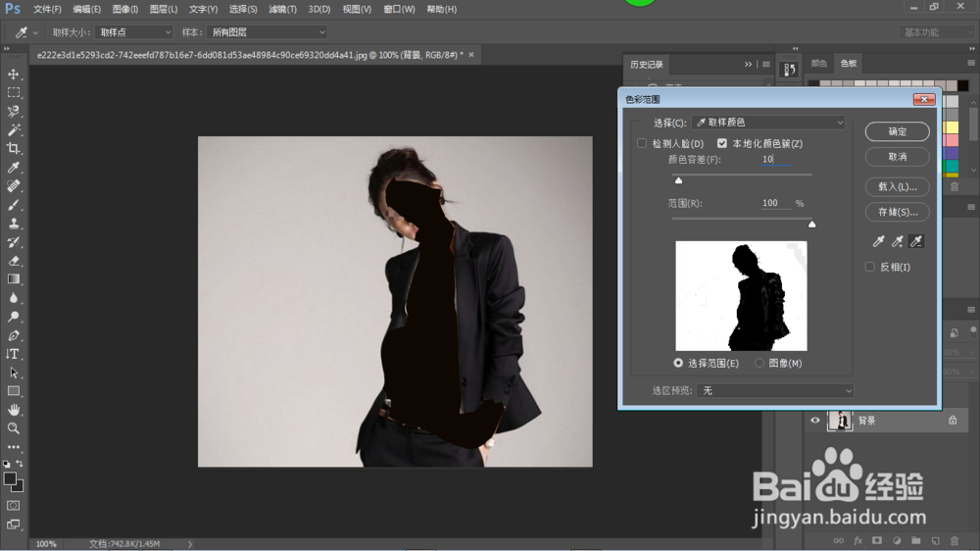
Task: Open the 图层(L) menu
Action: pos(164,10)
